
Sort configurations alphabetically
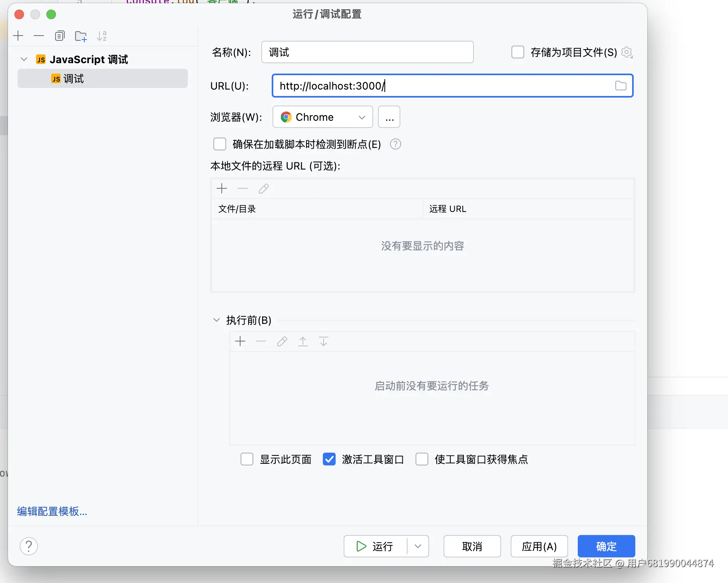coord(102,36)
